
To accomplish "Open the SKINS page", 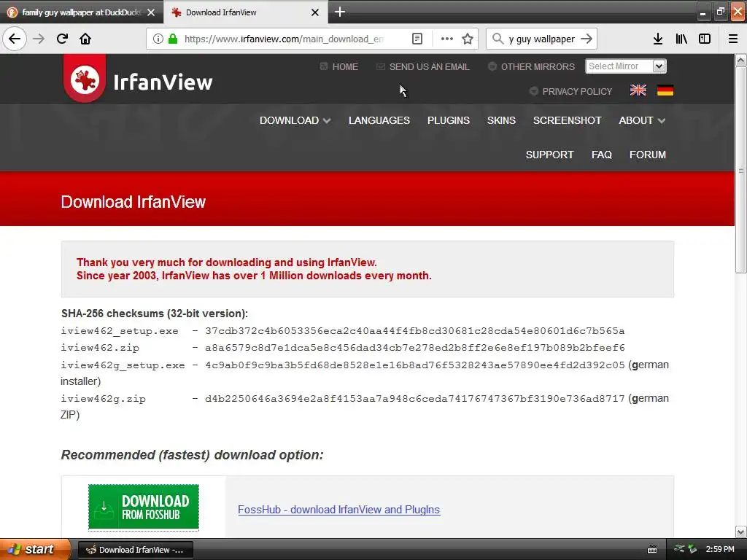I will pyautogui.click(x=501, y=120).
